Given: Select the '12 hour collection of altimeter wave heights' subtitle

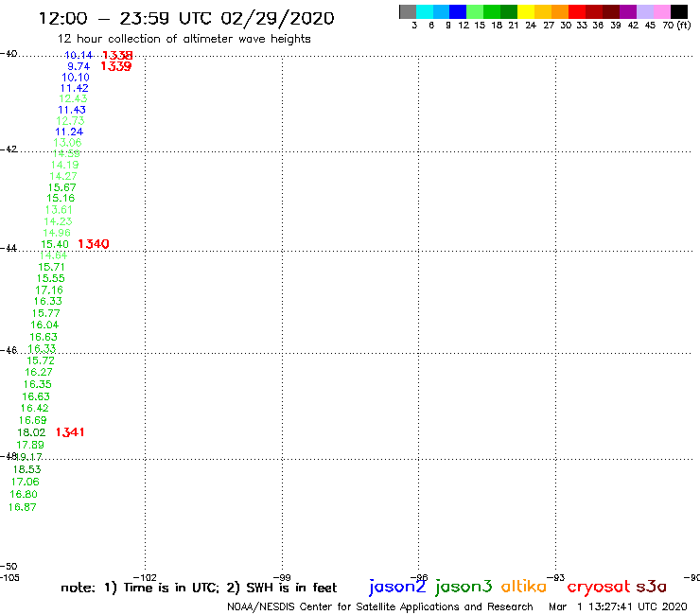Looking at the screenshot, I should click(x=184, y=39).
